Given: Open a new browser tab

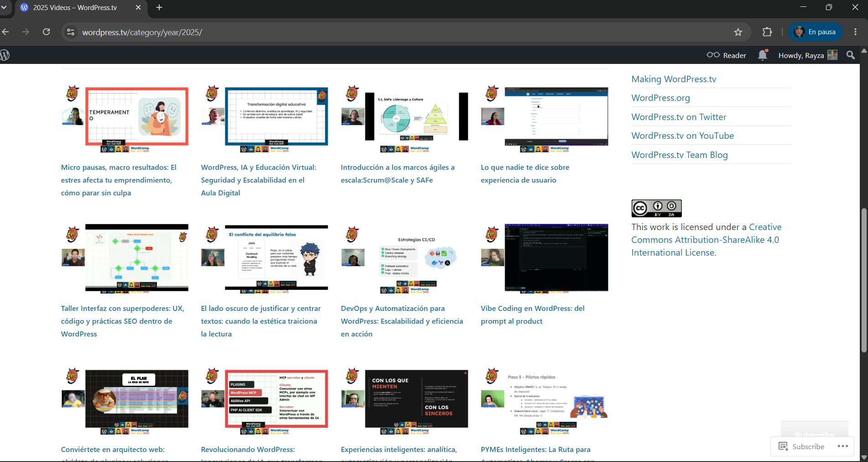Looking at the screenshot, I should pos(159,7).
